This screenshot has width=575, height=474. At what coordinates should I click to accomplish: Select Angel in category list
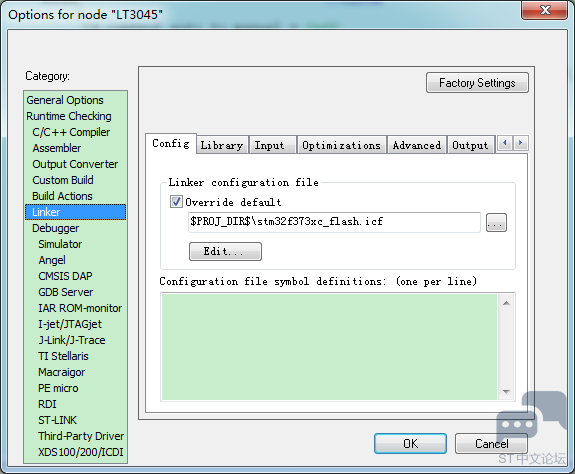[52, 260]
